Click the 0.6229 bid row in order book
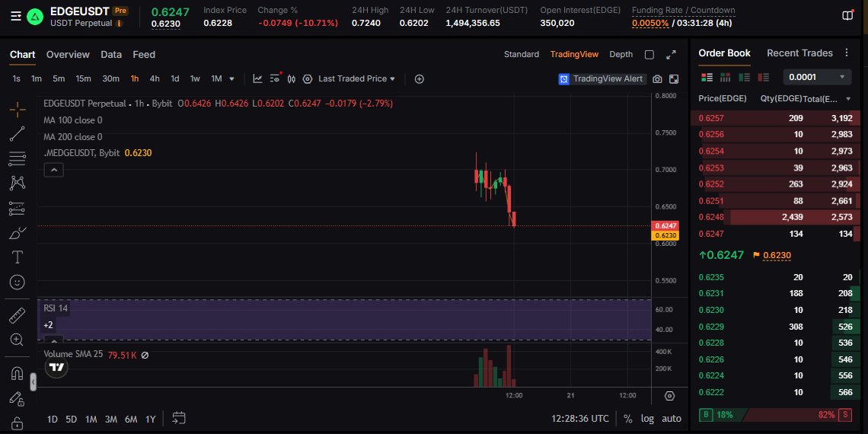Screen dimensions: 868x434 [x=776, y=327]
